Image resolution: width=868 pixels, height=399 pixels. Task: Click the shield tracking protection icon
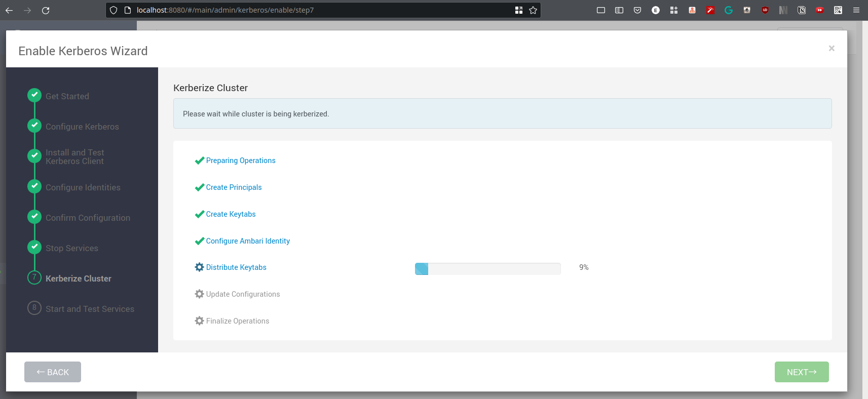click(x=114, y=10)
